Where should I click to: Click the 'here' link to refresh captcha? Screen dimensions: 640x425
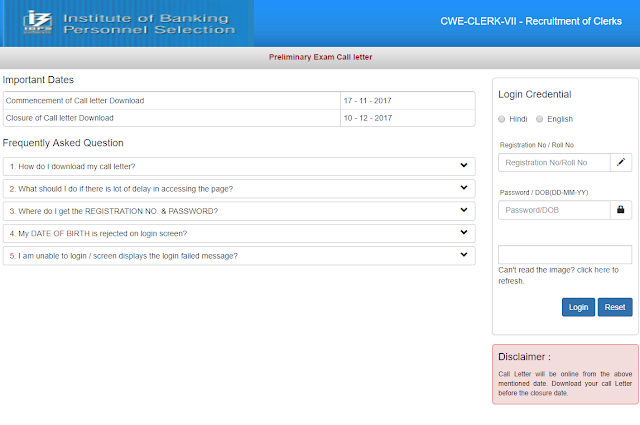602,270
